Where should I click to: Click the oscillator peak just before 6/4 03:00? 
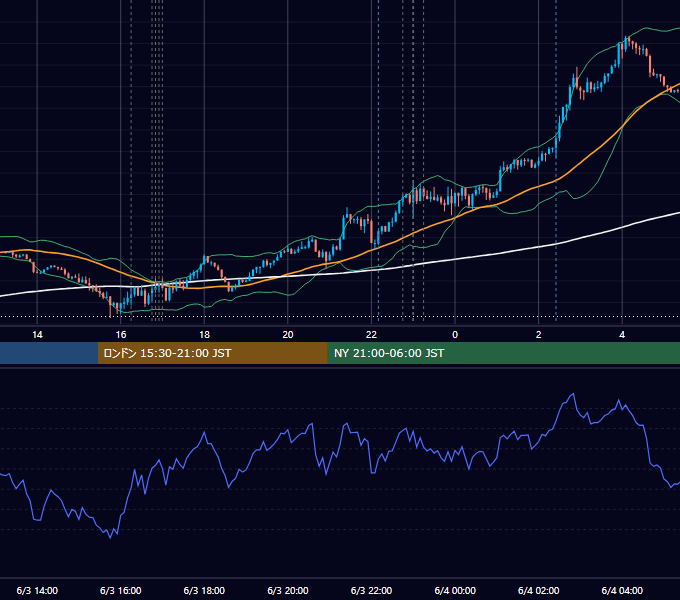coord(573,394)
